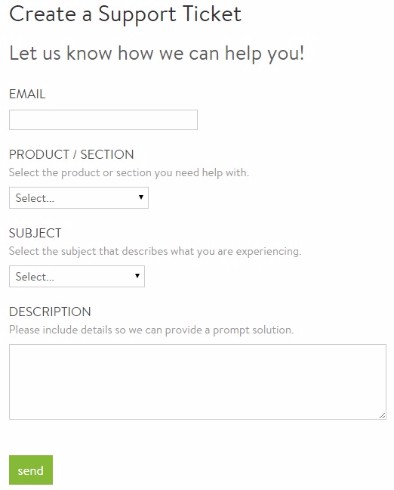Screen dimensions: 394x490
Task: Click 'Select...' placeholder in Subject box
Action: [x=35, y=277]
